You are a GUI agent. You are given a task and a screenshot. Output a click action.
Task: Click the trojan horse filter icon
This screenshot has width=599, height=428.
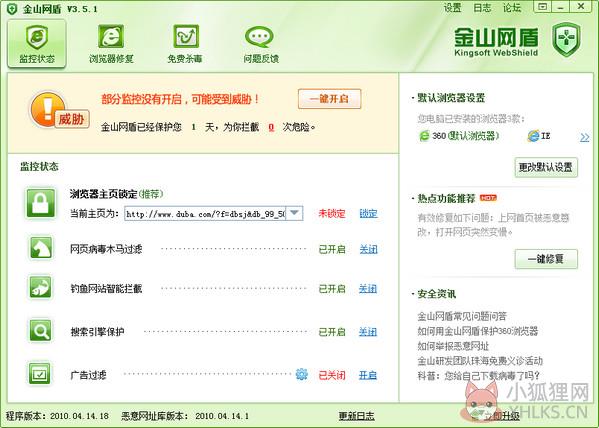coord(40,248)
